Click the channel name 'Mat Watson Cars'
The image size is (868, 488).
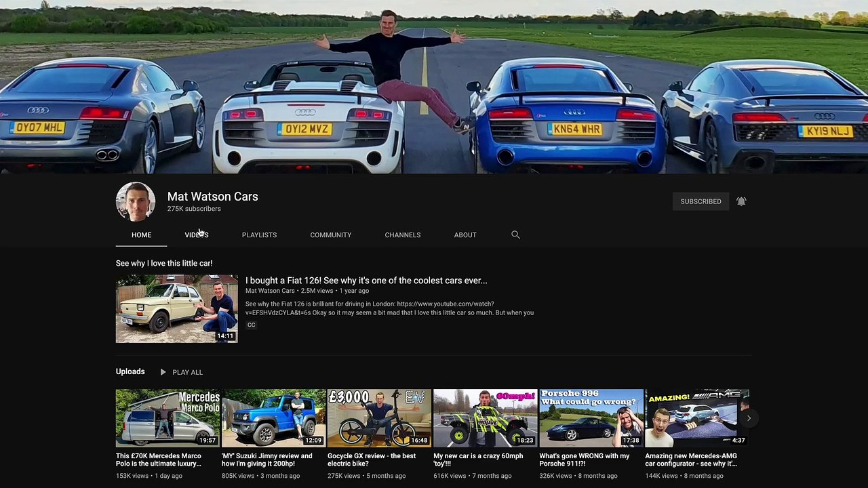pyautogui.click(x=212, y=197)
